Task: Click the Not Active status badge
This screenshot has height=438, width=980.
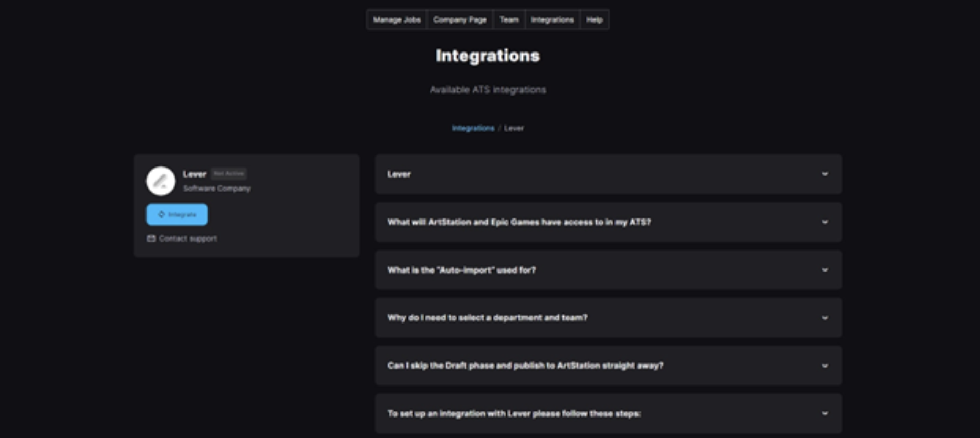Action: tap(228, 173)
